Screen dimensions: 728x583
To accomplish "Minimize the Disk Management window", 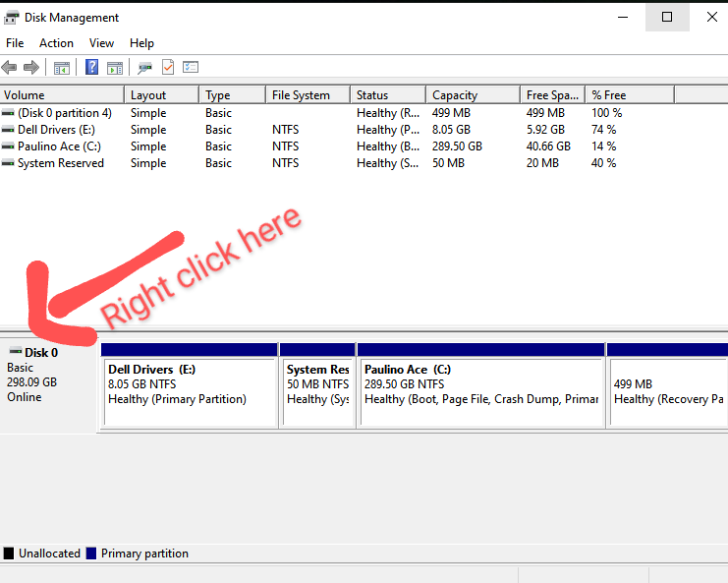I will click(x=623, y=17).
